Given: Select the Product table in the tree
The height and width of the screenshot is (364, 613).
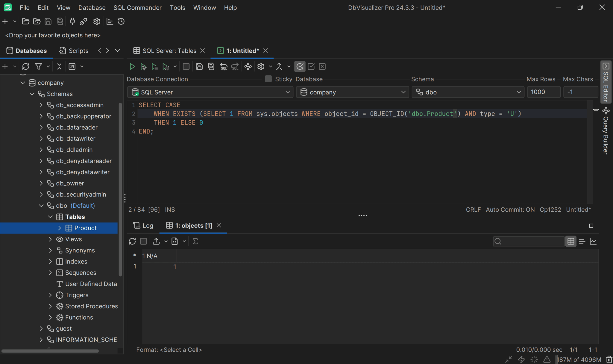Looking at the screenshot, I should [x=85, y=228].
